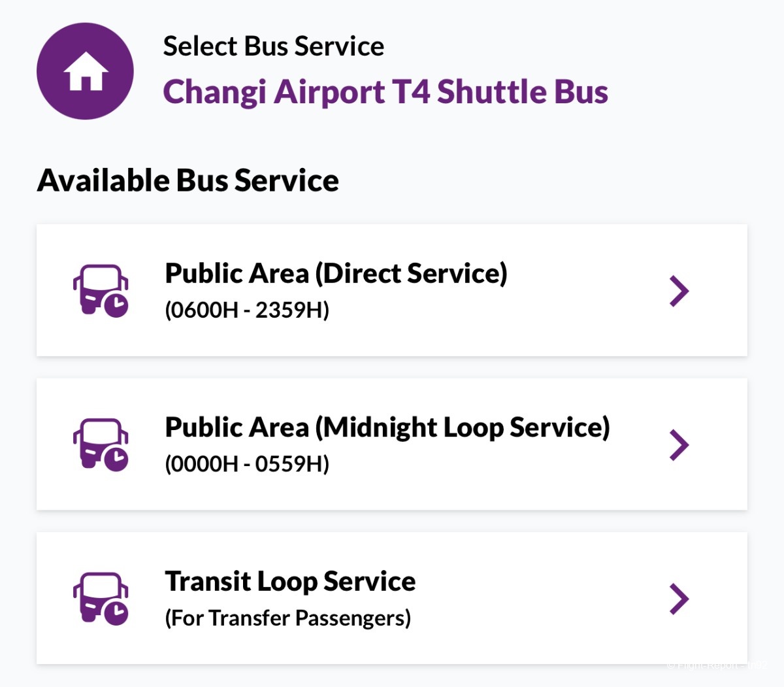Click the watermark text in the corner
Image resolution: width=784 pixels, height=687 pixels.
point(717,665)
